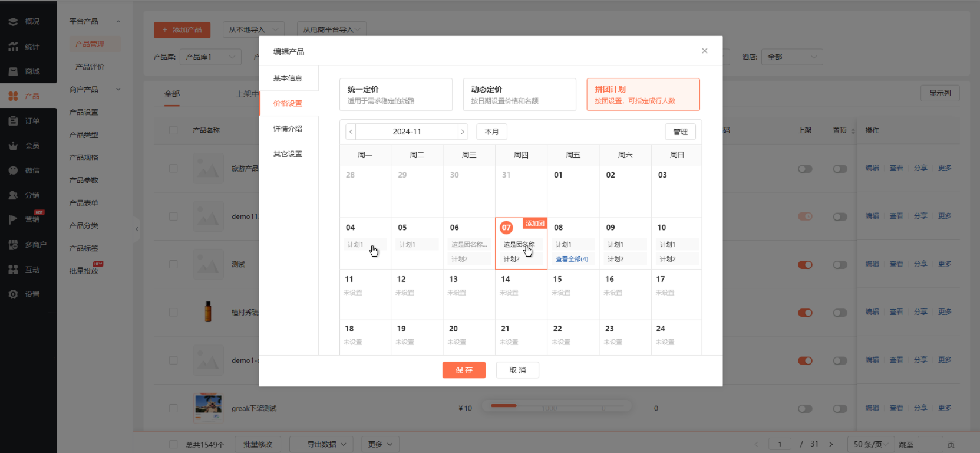Open 查看全部(4) link on day 08
The height and width of the screenshot is (453, 980).
tap(572, 259)
